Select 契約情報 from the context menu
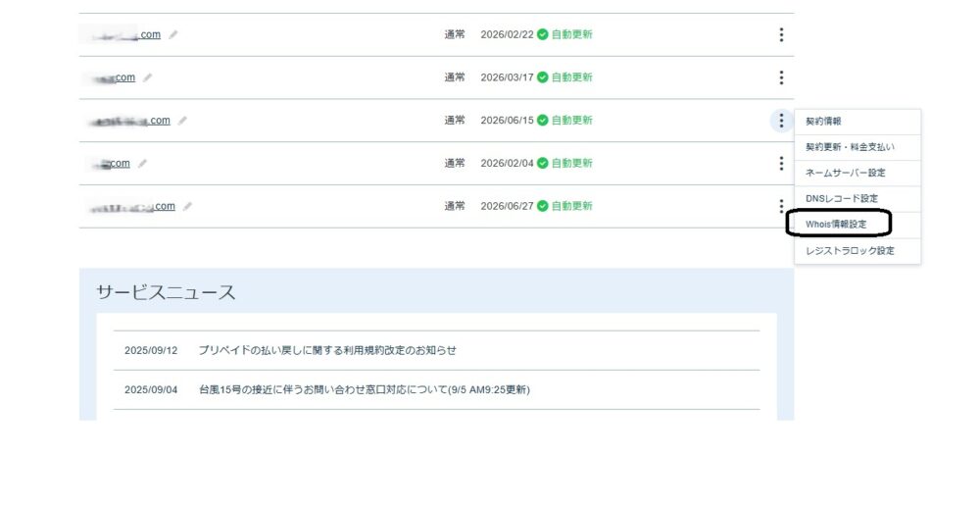This screenshot has width=980, height=509. tap(824, 122)
